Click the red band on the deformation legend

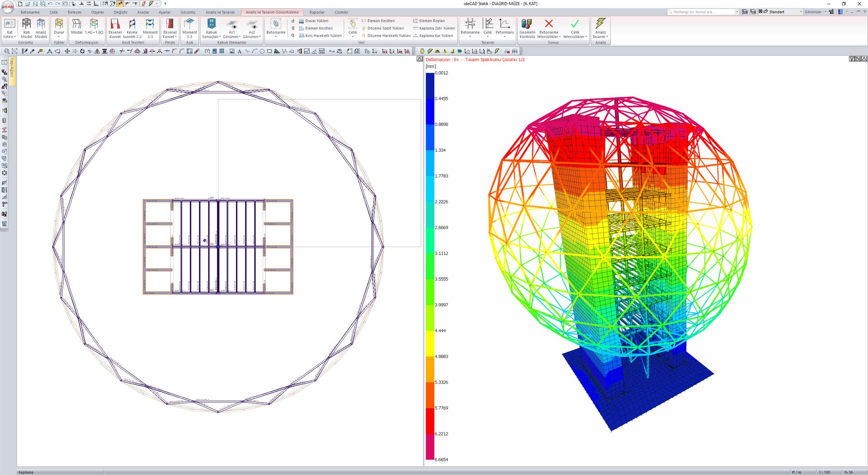[429, 421]
